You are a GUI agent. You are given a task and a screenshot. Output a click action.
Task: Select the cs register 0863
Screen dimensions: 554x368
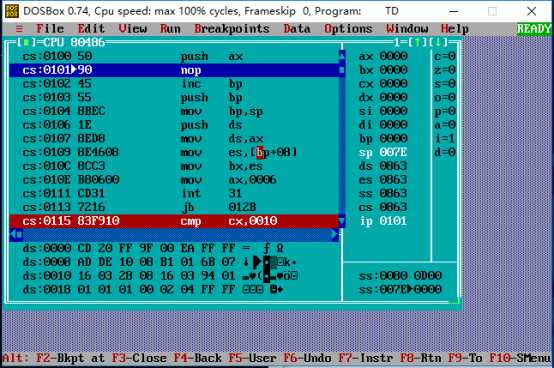[383, 207]
